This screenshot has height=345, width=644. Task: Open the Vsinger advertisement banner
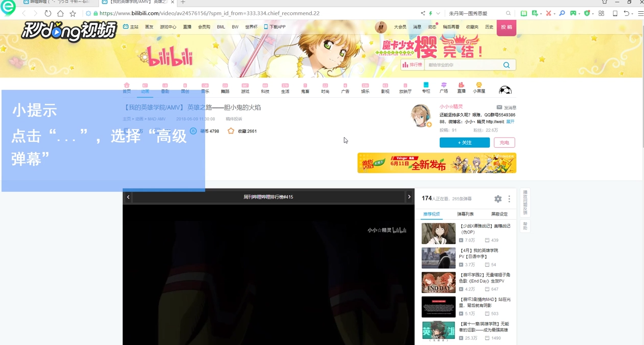tap(437, 163)
